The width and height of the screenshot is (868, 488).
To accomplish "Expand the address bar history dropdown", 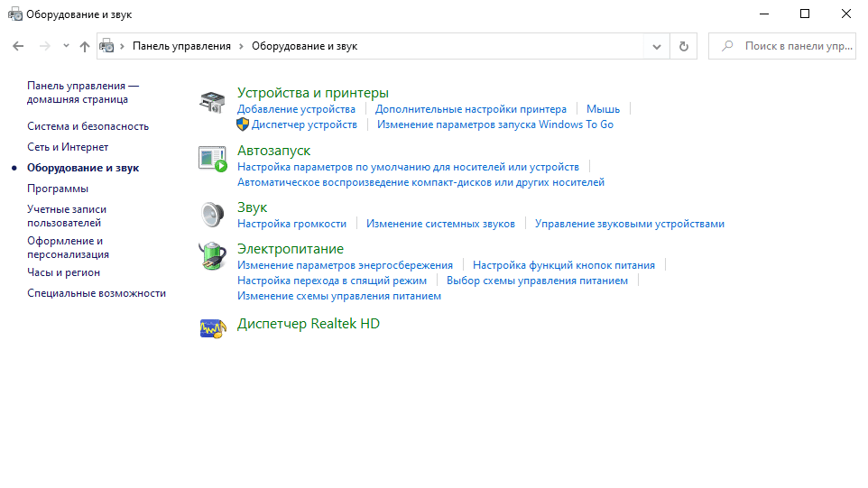I will [656, 46].
